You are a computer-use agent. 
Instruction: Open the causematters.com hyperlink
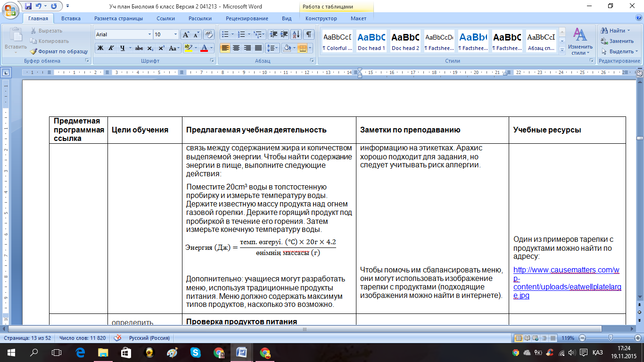pyautogui.click(x=567, y=283)
